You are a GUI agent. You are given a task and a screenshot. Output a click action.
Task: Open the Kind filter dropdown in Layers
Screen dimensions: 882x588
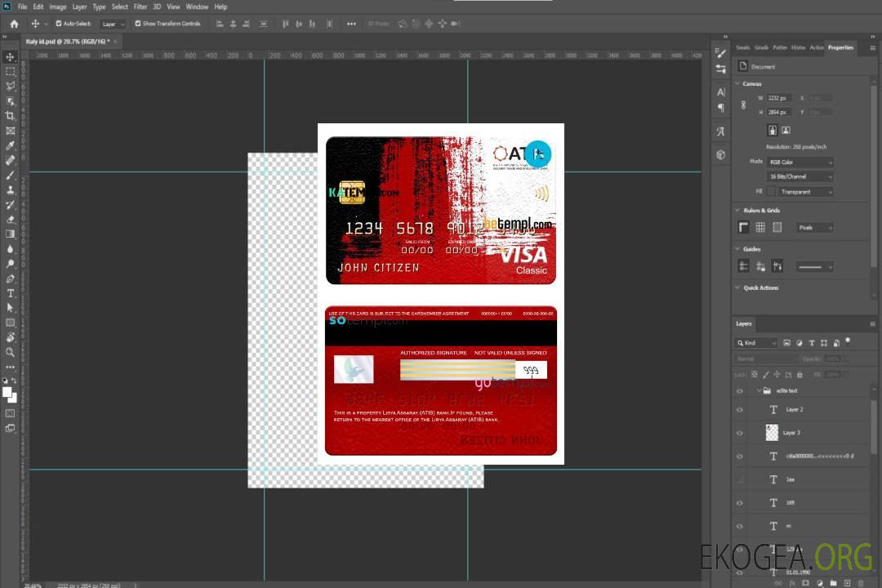[756, 343]
